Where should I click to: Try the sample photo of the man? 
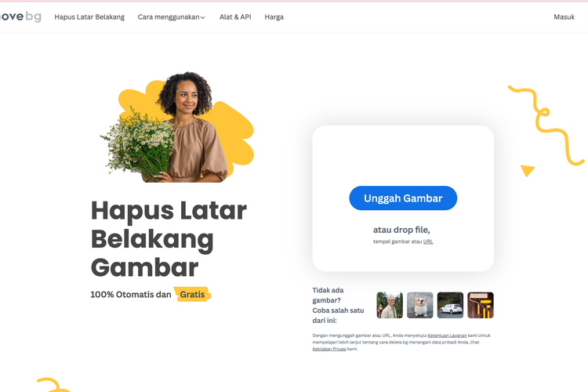point(390,305)
